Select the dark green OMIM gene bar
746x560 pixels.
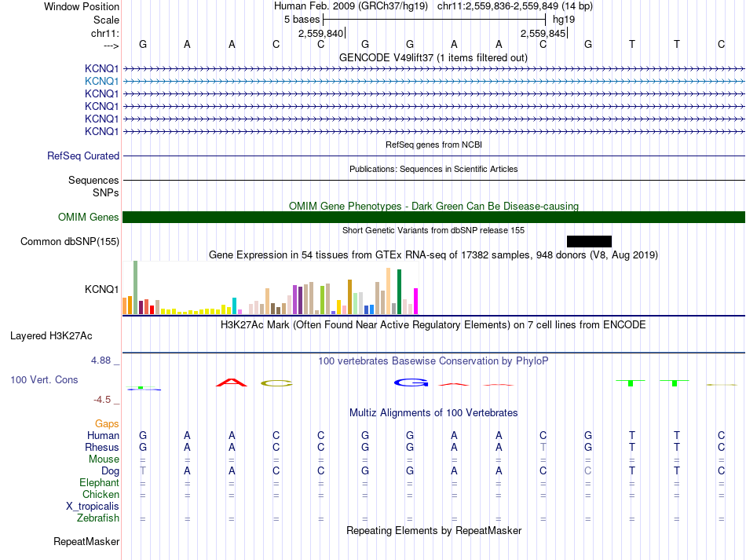(x=434, y=218)
